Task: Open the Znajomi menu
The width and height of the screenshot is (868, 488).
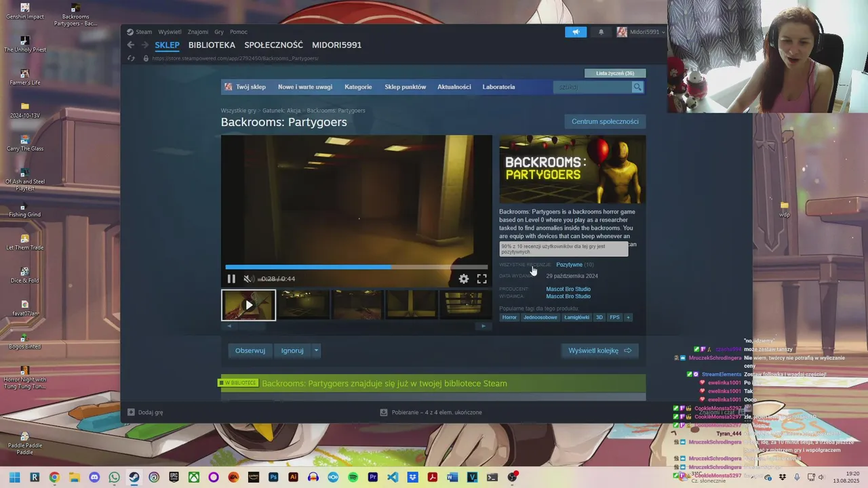Action: (x=198, y=32)
